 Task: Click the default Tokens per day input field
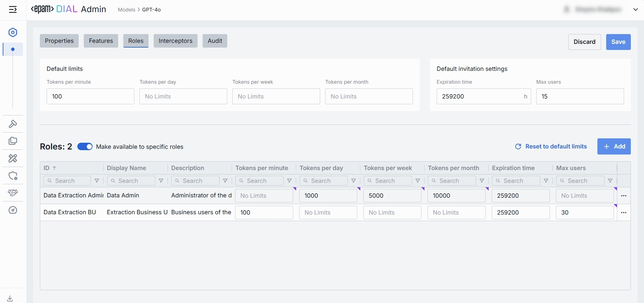pyautogui.click(x=183, y=97)
